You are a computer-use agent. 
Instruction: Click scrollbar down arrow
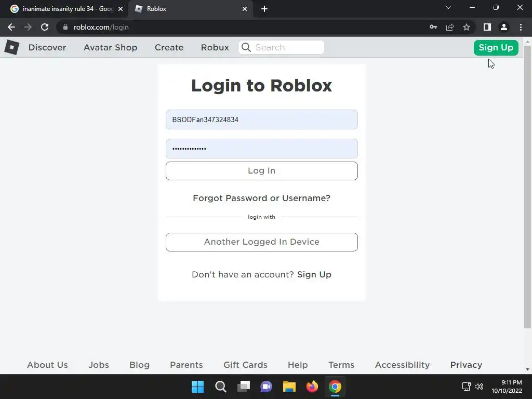click(x=527, y=369)
